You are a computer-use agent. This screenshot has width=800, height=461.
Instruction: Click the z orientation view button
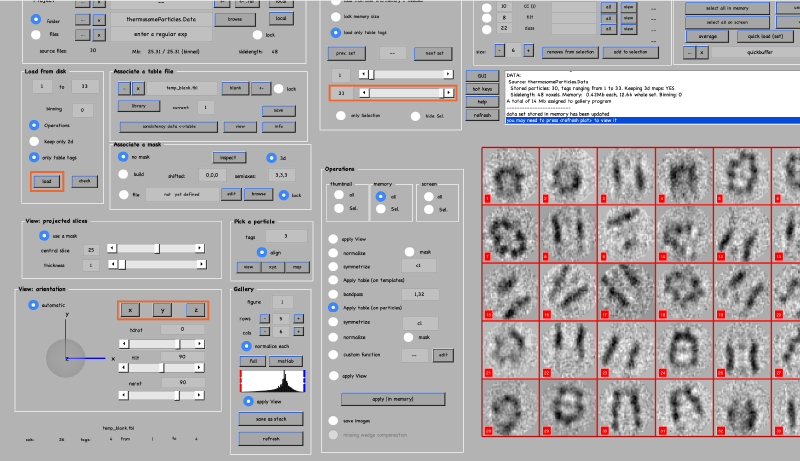(x=195, y=310)
